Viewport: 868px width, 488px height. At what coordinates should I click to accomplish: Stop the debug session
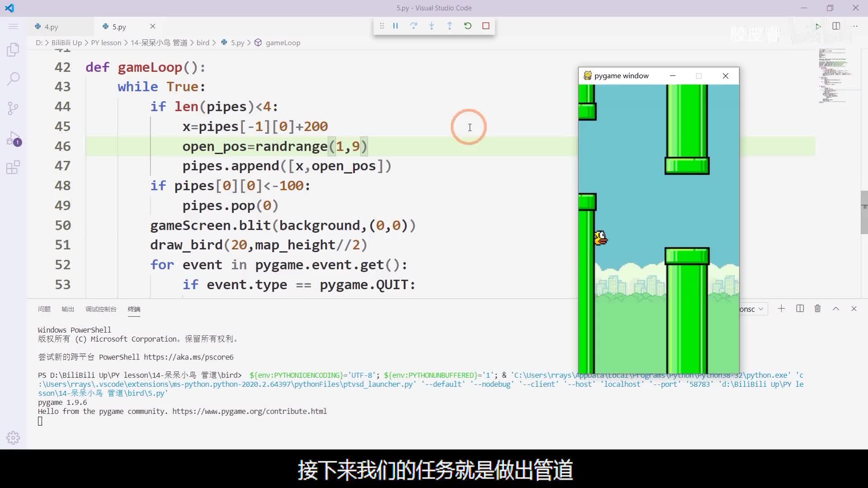[x=486, y=26]
